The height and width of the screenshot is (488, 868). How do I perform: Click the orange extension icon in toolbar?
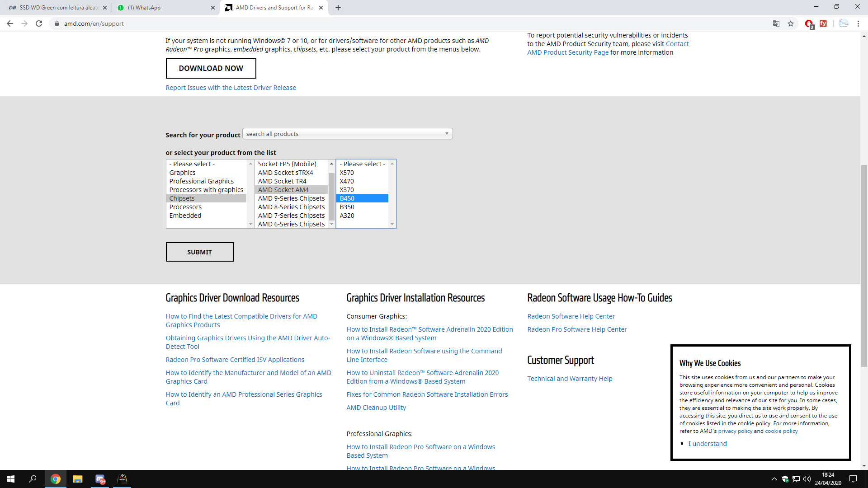[823, 23]
